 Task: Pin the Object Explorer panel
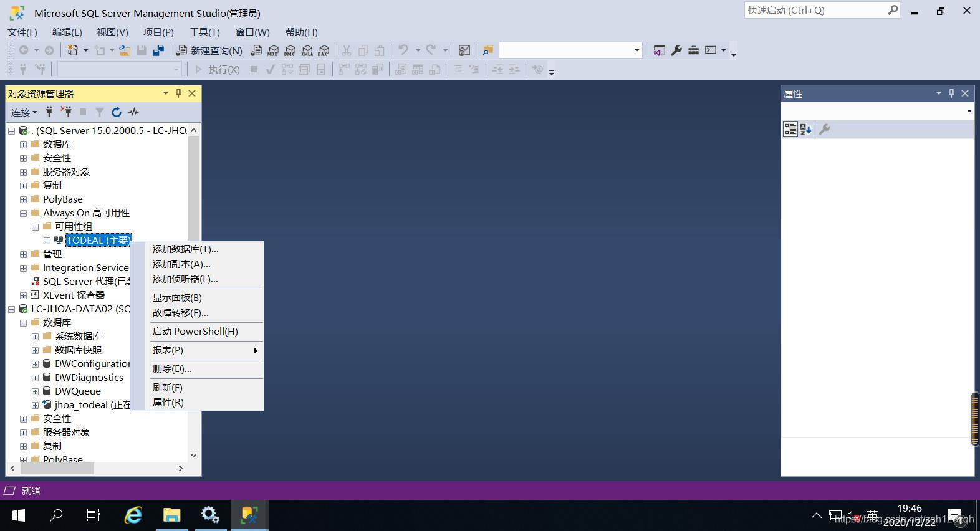point(178,93)
